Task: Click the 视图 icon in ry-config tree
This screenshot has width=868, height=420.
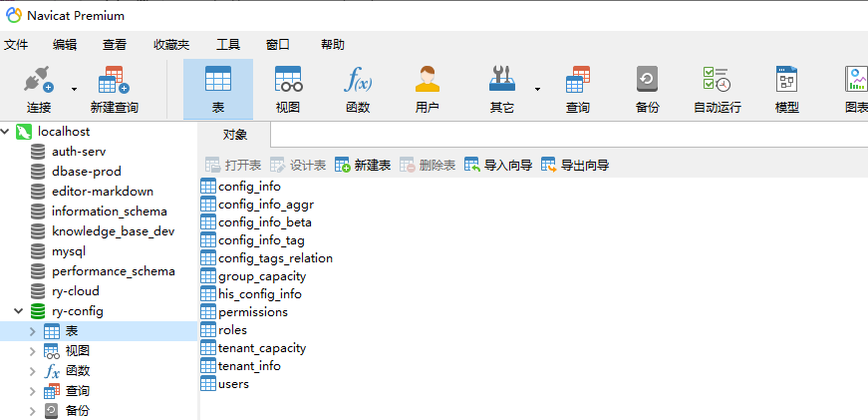Action: 52,351
